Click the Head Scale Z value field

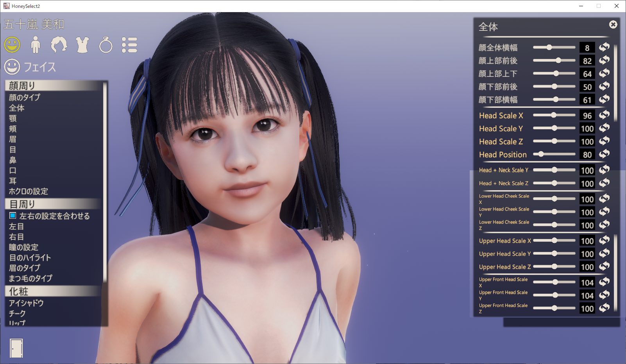(x=587, y=142)
